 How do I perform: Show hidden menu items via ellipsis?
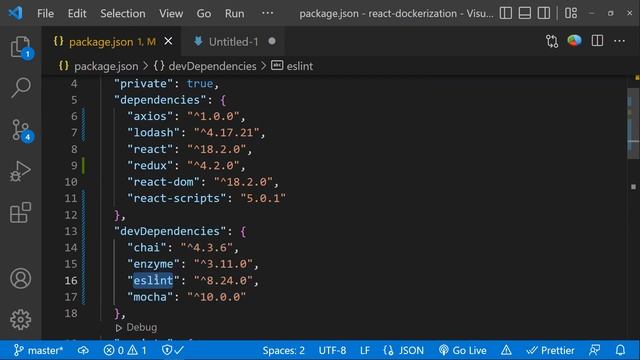267,13
